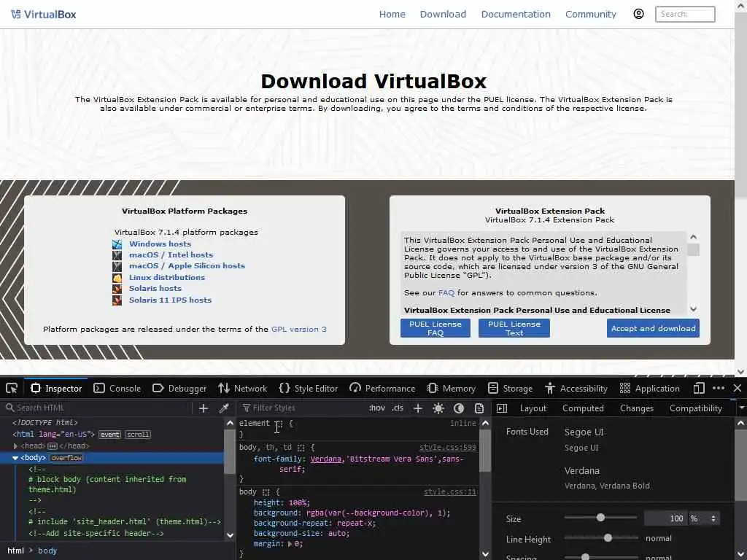Expand the margin shorthand property
747x560 pixels.
[290, 544]
